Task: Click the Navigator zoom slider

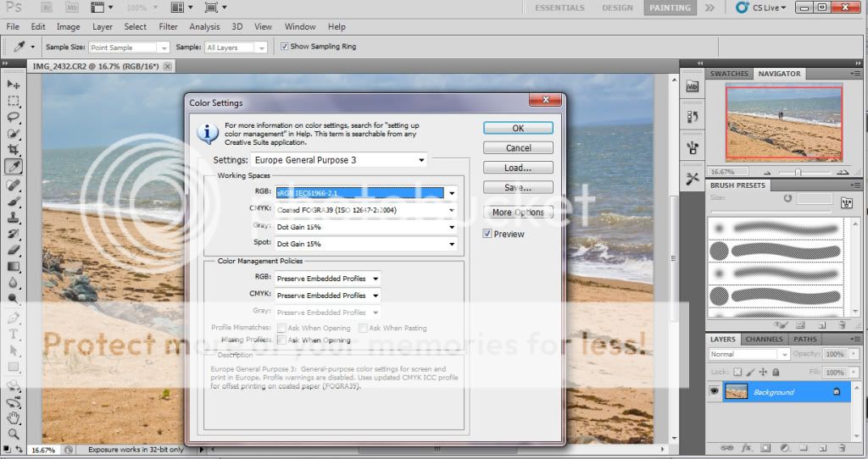Action: (797, 172)
